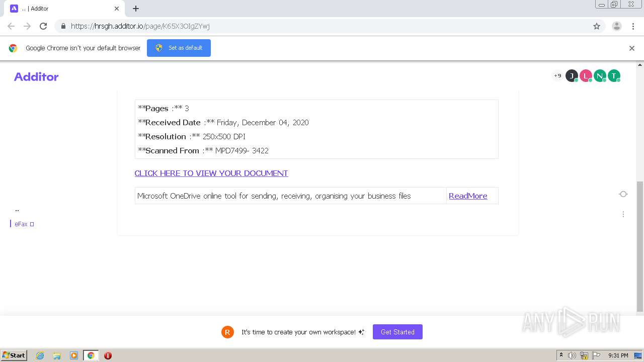Click the Resolution 250x500 DPI text
The height and width of the screenshot is (362, 644).
[192, 136]
